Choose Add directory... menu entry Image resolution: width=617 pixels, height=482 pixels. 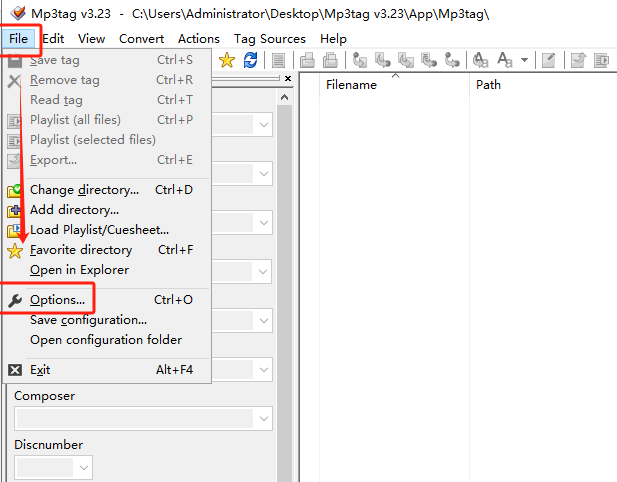tap(107, 210)
